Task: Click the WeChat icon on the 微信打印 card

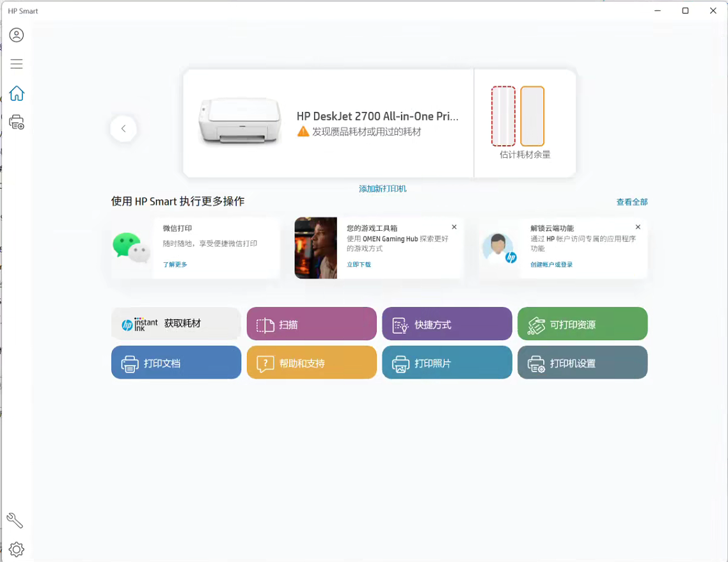Action: (x=131, y=248)
